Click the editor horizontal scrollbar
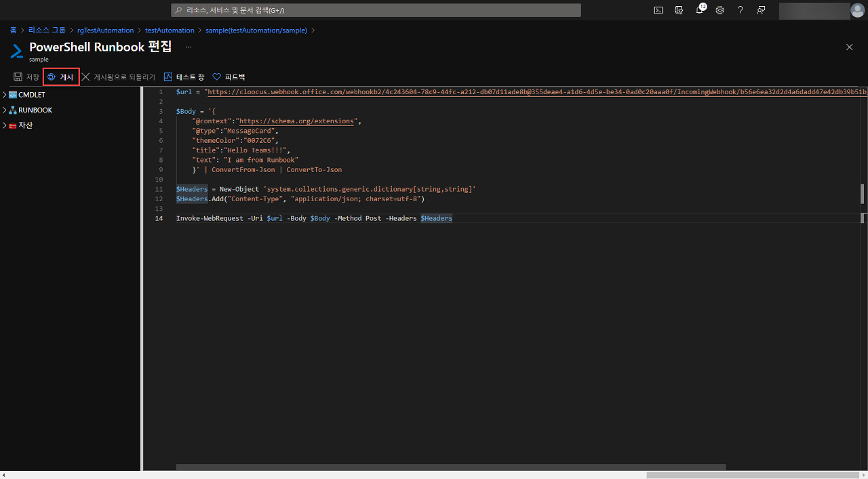The width and height of the screenshot is (868, 479). [451, 467]
